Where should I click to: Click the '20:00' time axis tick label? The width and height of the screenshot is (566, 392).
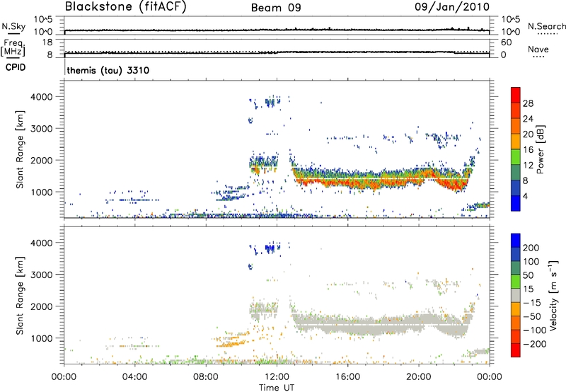pos(419,377)
